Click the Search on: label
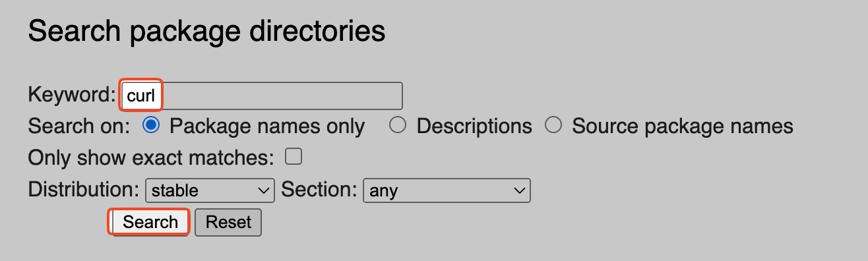 coord(79,126)
